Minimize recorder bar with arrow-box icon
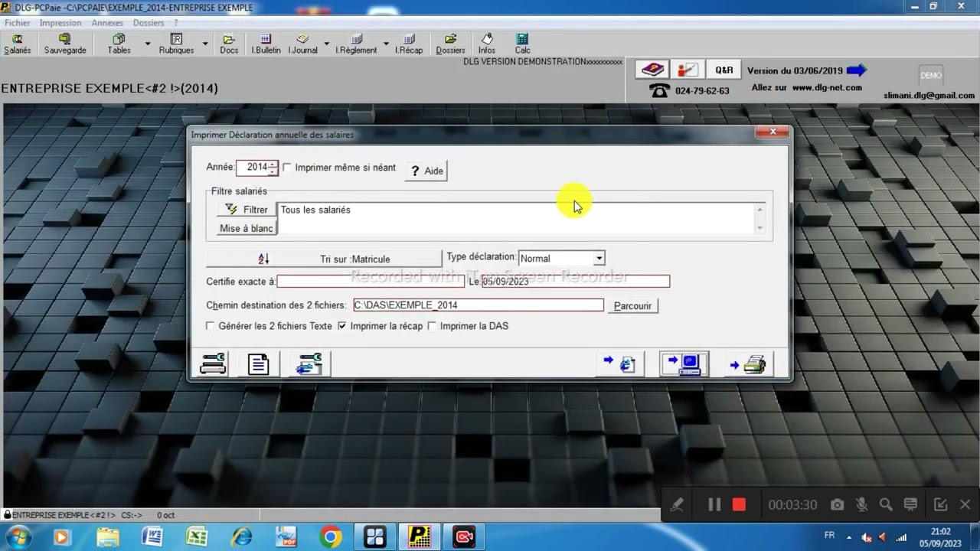980x551 pixels. pyautogui.click(x=941, y=504)
